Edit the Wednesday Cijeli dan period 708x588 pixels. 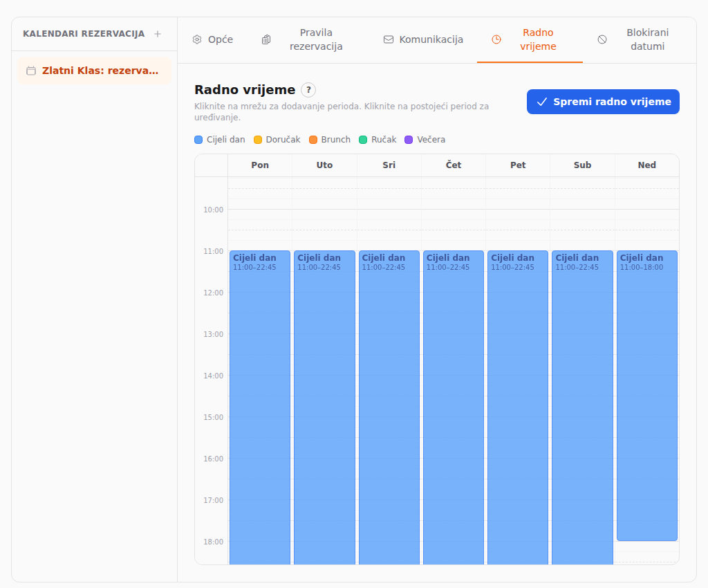[389, 407]
